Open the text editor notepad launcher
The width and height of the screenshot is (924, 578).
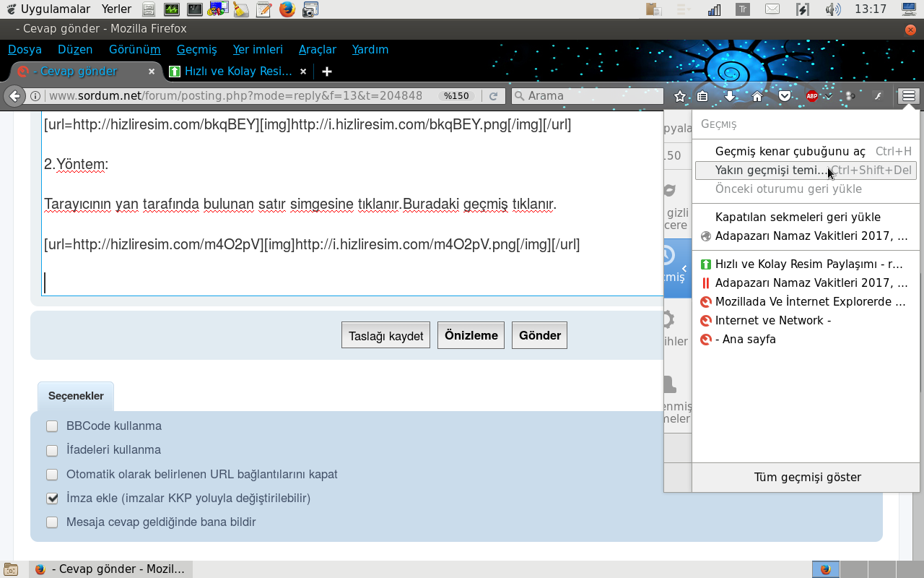pyautogui.click(x=264, y=9)
